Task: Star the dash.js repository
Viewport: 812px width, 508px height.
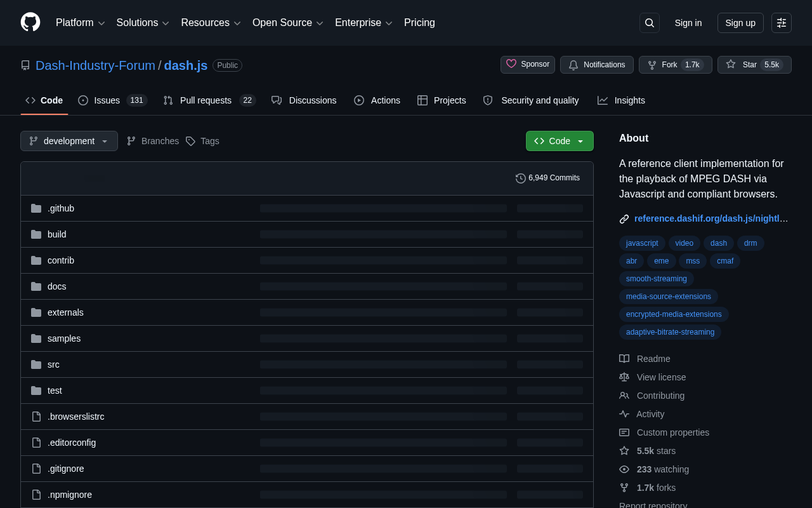Action: pyautogui.click(x=754, y=65)
